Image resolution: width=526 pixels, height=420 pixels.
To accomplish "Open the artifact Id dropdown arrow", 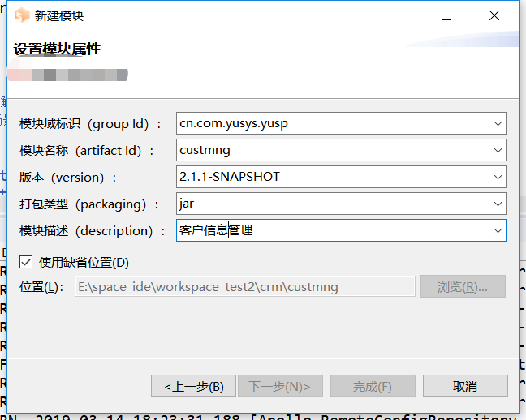I will 498,151.
